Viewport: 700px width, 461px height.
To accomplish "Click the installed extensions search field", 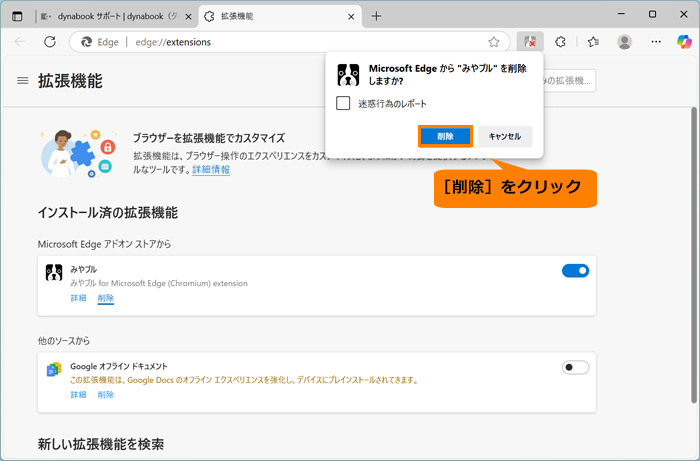I will [x=569, y=81].
